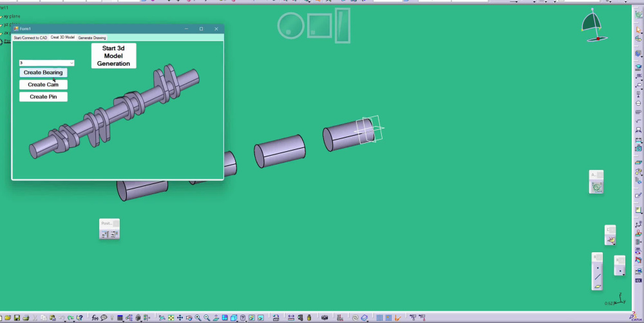Click the ABC text annotation tool
Image resolution: width=644 pixels, height=323 pixels.
tap(638, 76)
